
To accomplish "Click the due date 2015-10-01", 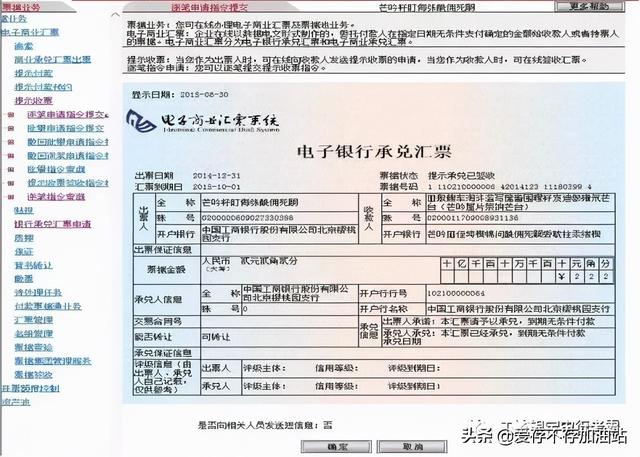I will [x=216, y=187].
